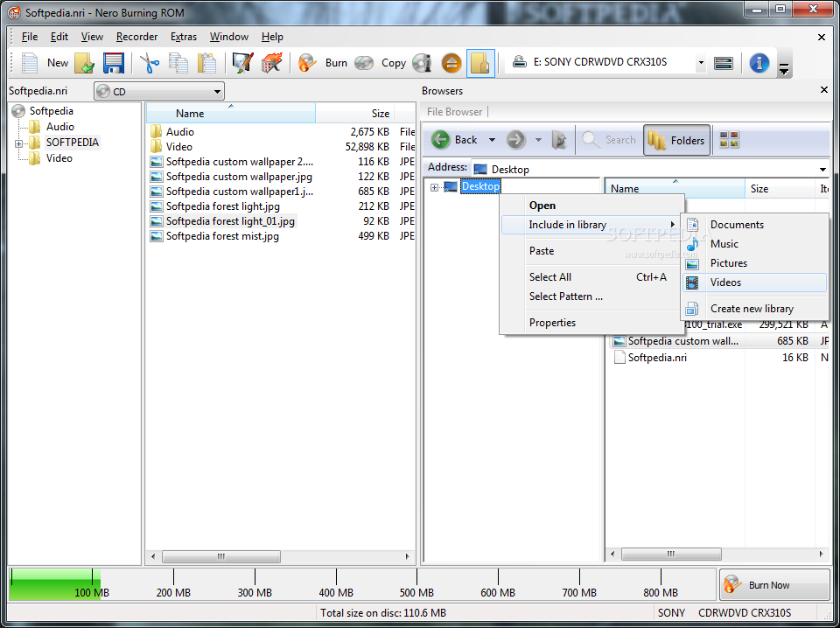
Task: Select Videos in the library submenu
Action: 725,283
